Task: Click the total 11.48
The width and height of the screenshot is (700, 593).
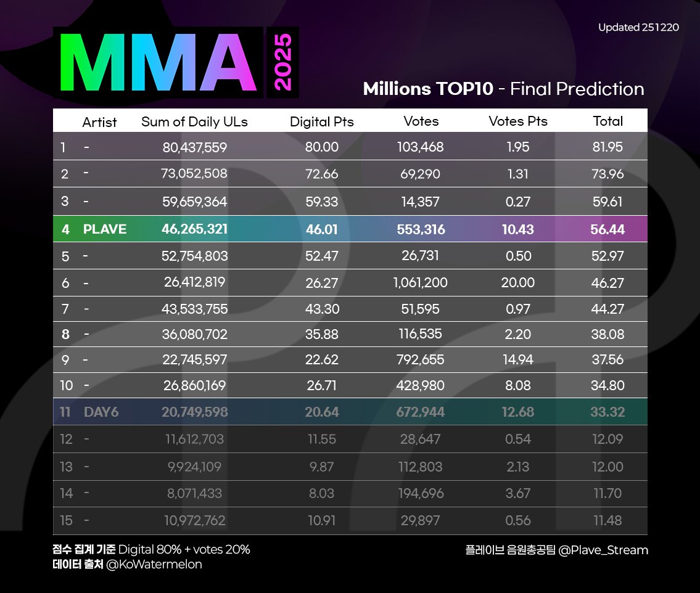Action: pos(607,521)
